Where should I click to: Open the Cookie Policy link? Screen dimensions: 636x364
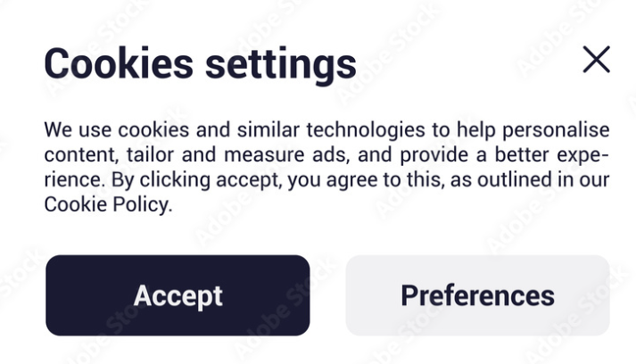tap(106, 204)
